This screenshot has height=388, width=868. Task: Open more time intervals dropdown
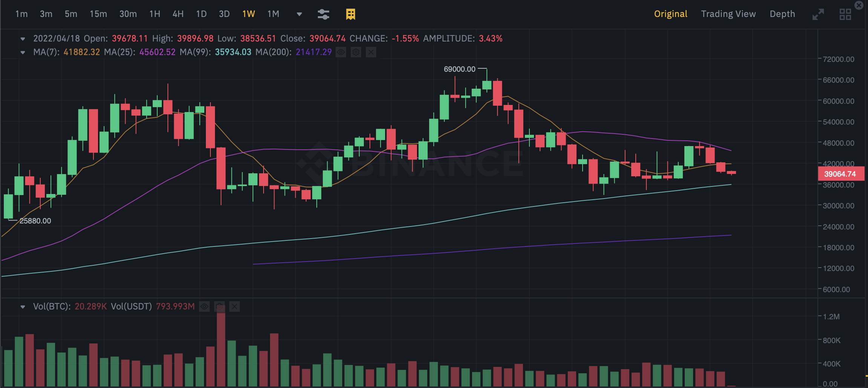tap(299, 14)
